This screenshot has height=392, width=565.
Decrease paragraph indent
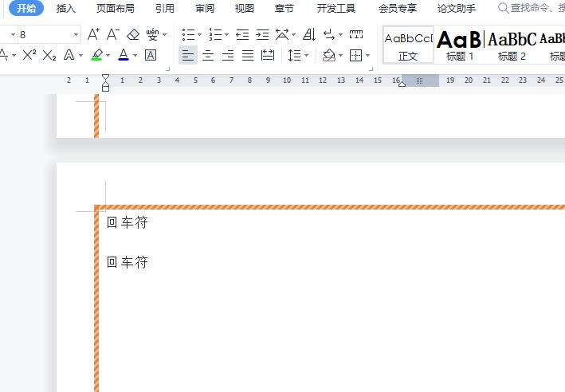[242, 34]
